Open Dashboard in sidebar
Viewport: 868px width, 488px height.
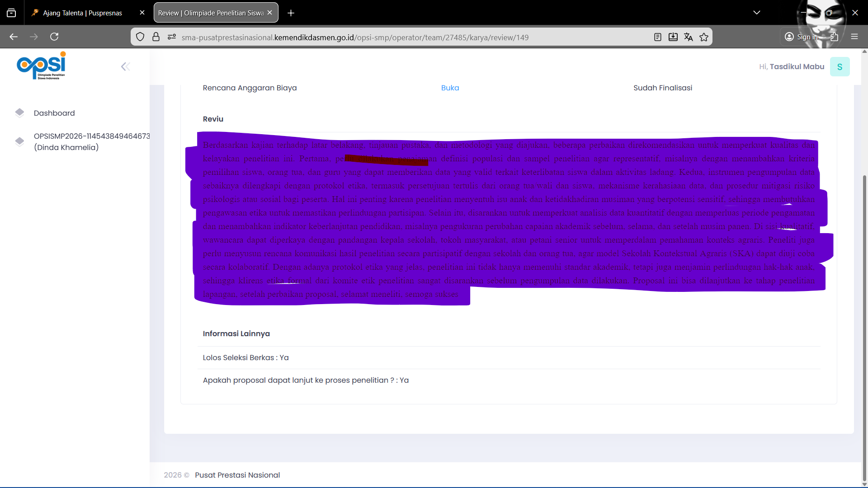coord(54,113)
